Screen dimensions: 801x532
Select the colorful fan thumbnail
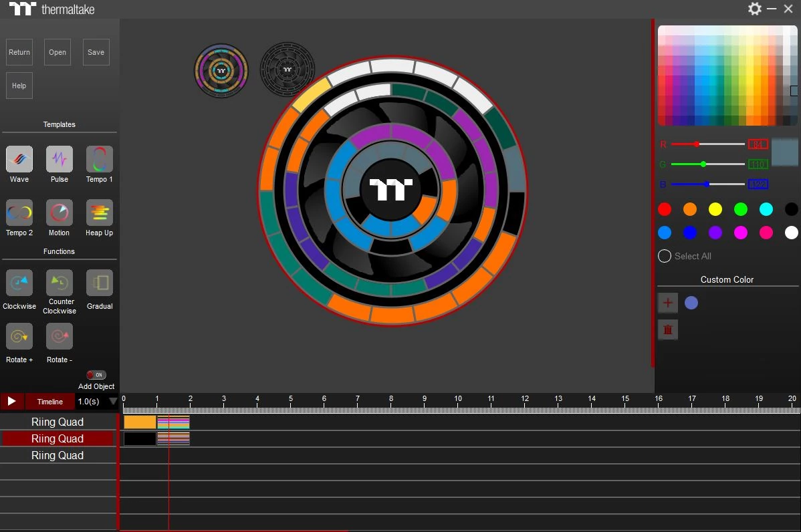point(221,70)
